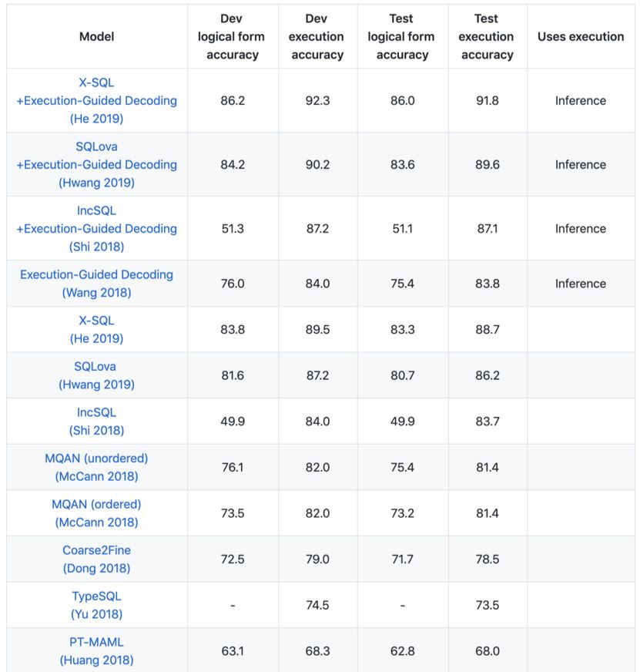
Task: Select the Test execution accuracy header
Action: 486,36
